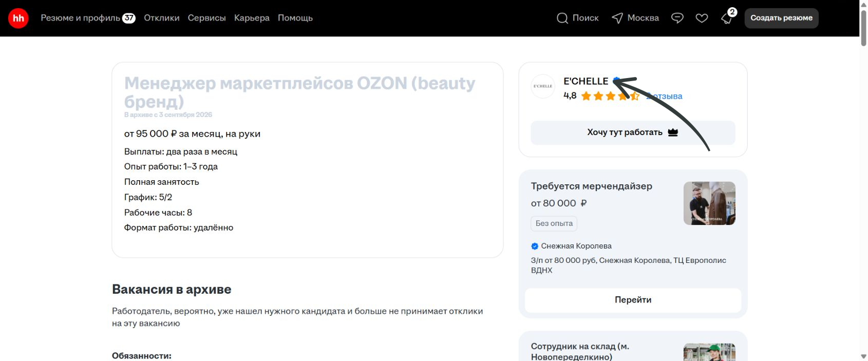Click the Снежная Королева verified badge
The image size is (868, 361).
[535, 246]
